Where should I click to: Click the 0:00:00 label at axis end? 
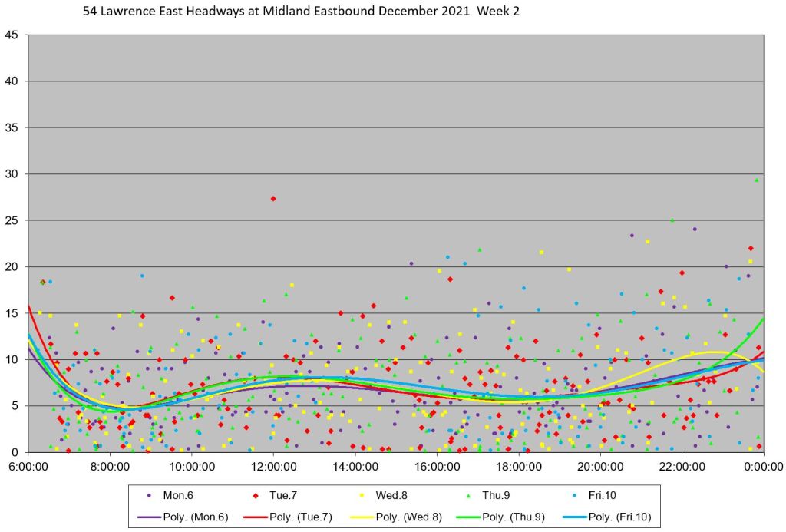pos(763,466)
